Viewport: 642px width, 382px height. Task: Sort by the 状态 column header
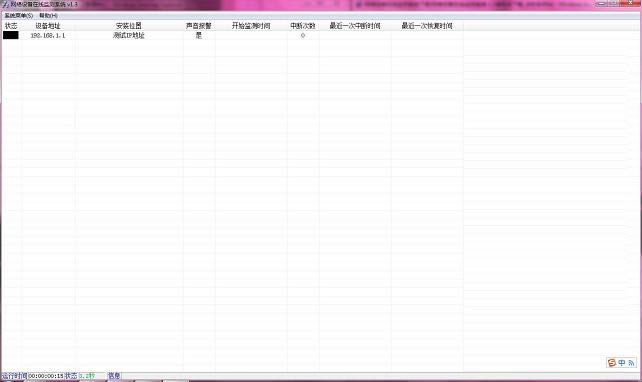11,26
